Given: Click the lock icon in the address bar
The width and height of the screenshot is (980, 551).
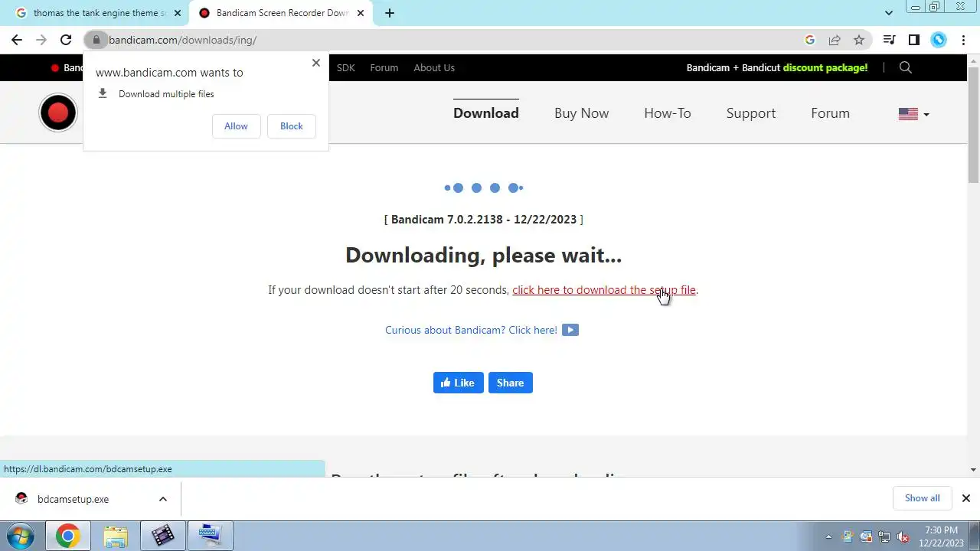Looking at the screenshot, I should (96, 40).
